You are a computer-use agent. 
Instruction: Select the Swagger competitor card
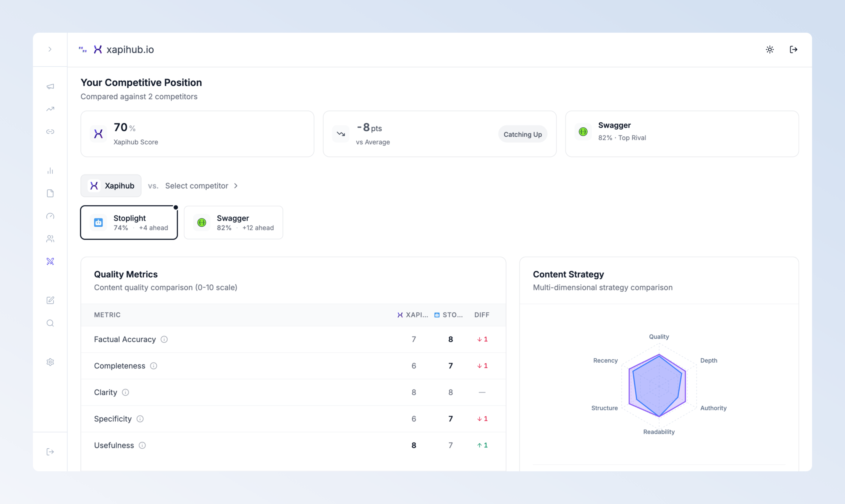coord(233,222)
